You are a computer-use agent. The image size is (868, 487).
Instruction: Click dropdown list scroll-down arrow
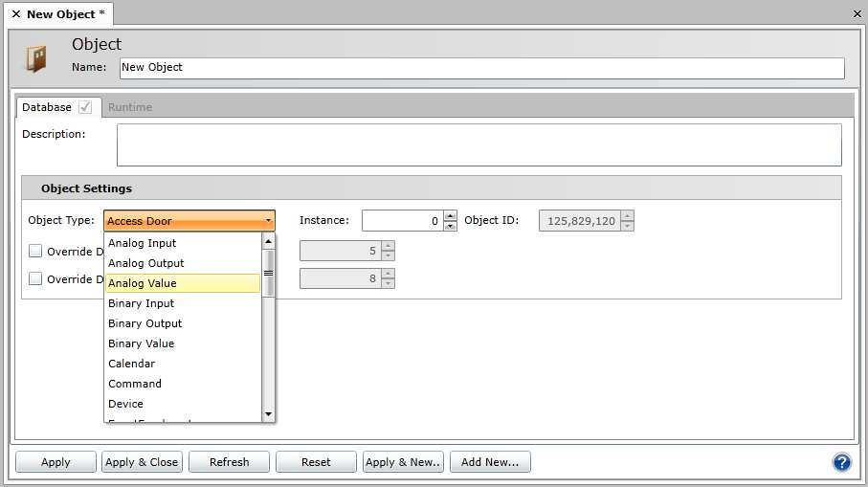(269, 414)
